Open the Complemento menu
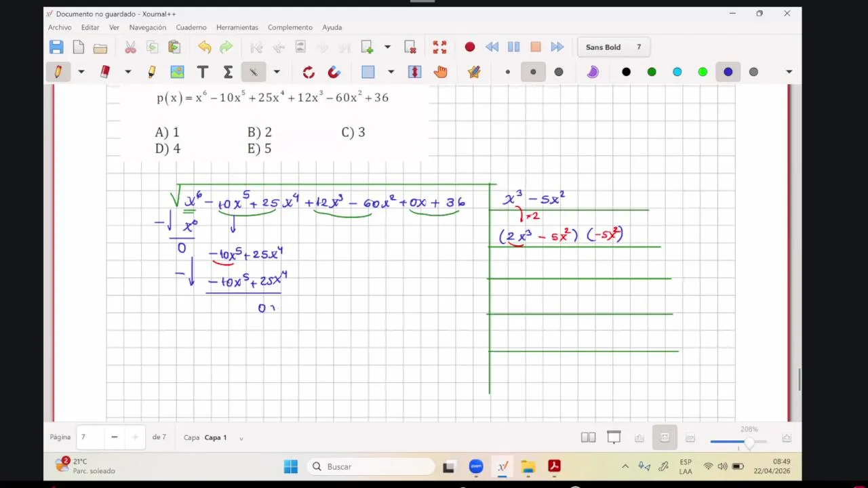 pyautogui.click(x=290, y=27)
